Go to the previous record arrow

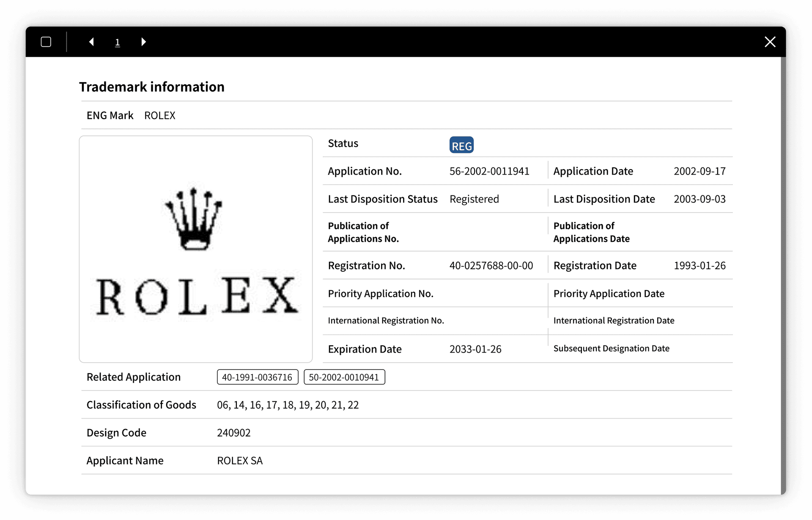tap(91, 42)
